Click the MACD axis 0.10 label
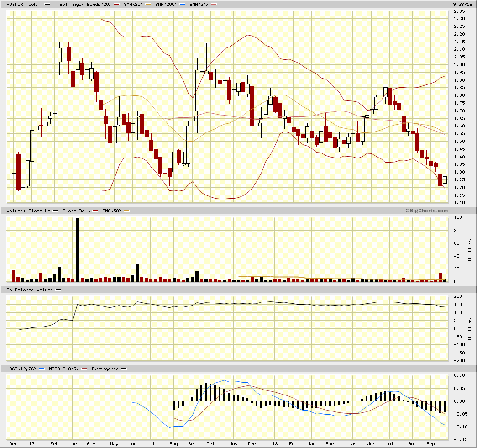477x448 pixels. click(459, 375)
